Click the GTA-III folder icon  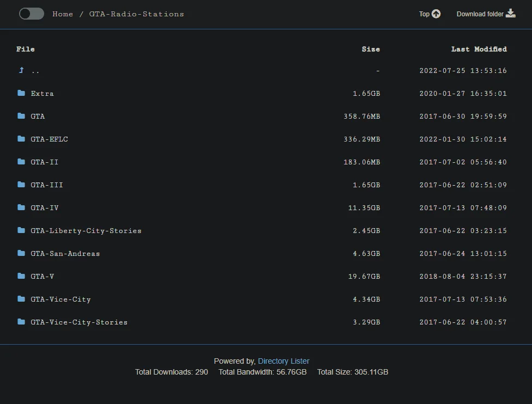[21, 185]
